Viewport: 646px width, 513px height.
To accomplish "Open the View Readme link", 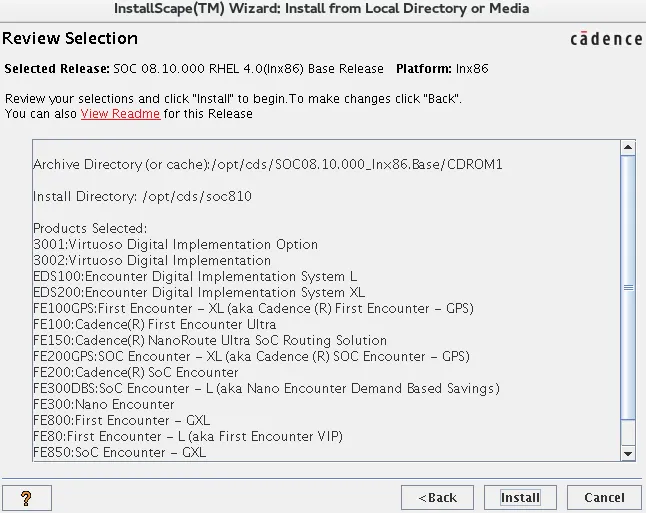I will [x=120, y=113].
